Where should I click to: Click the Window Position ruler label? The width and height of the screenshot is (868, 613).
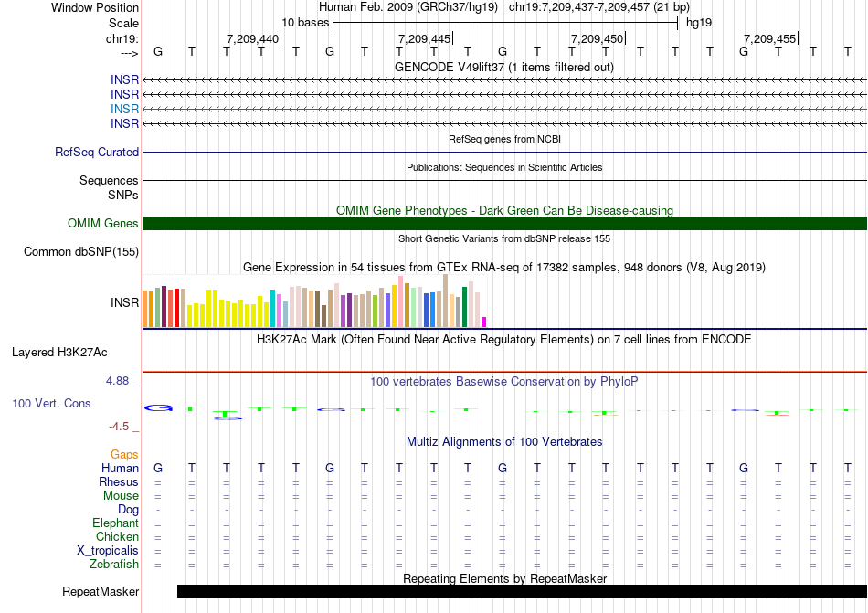(x=95, y=7)
